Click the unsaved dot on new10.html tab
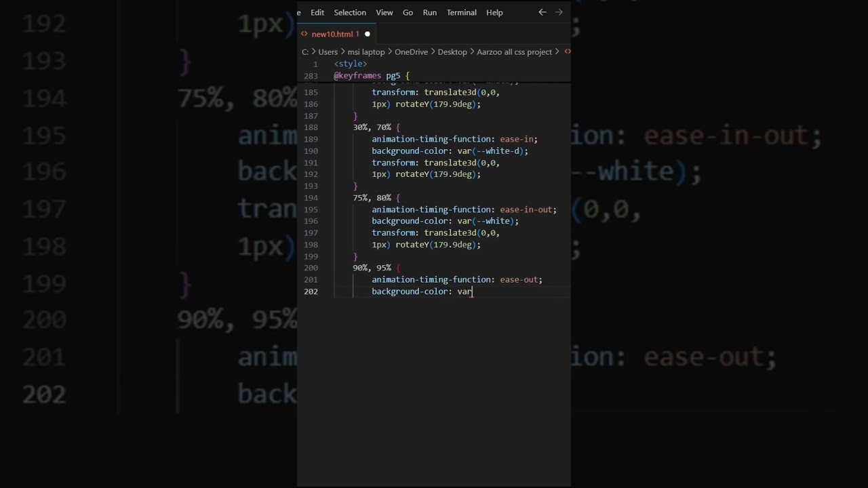The image size is (868, 488). coord(368,34)
